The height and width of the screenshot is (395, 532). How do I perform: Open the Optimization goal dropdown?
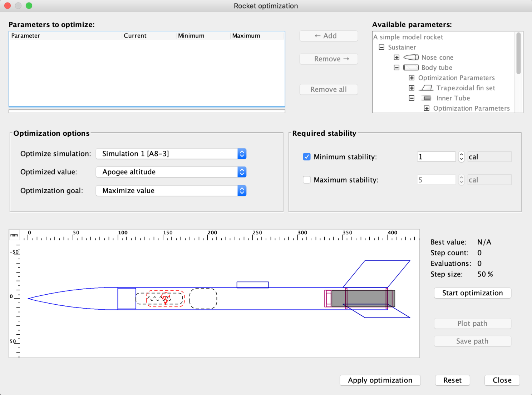(171, 191)
